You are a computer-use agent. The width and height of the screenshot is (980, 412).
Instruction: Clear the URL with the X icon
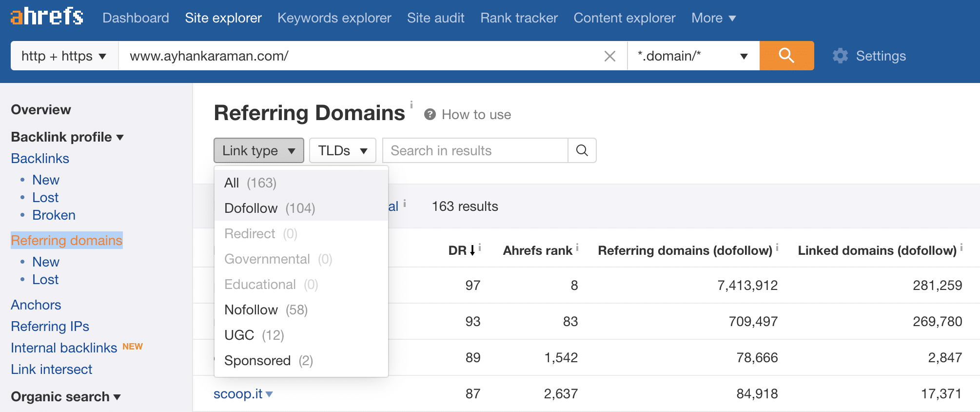tap(609, 56)
